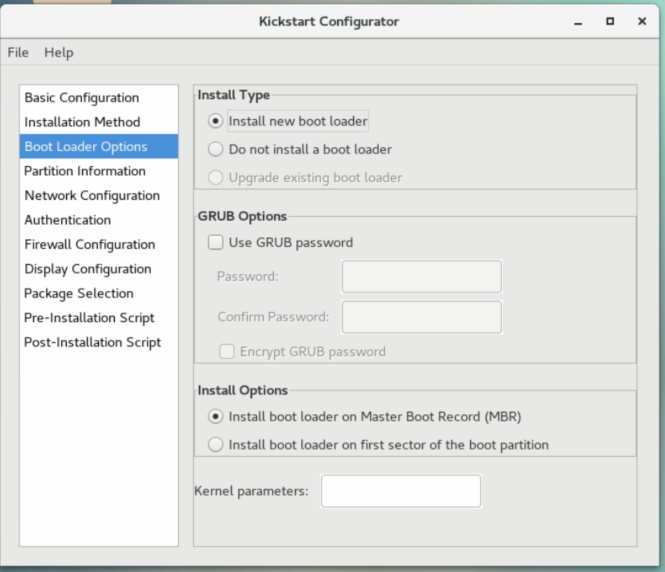
Task: Show Display Configuration settings
Action: (98, 269)
